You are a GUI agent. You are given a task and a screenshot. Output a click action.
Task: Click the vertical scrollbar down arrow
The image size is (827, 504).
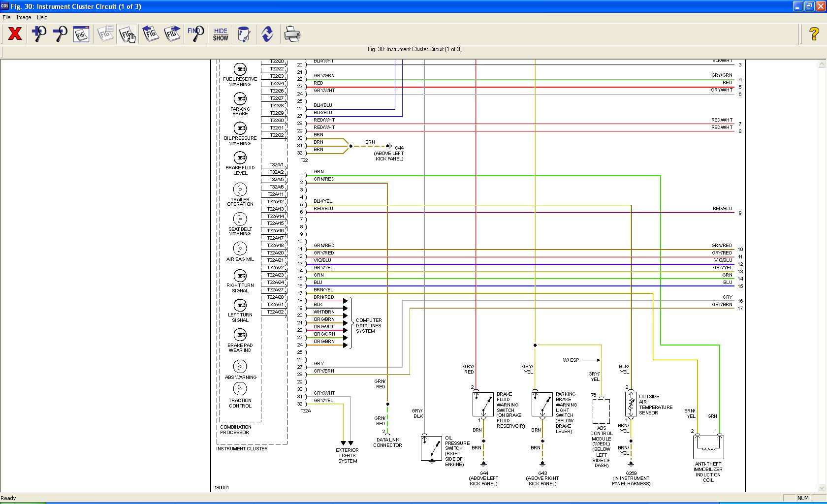[x=822, y=488]
